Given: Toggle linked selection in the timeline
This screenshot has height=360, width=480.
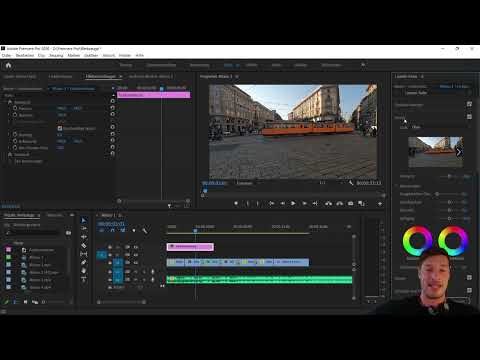Looking at the screenshot, I should click(123, 230).
